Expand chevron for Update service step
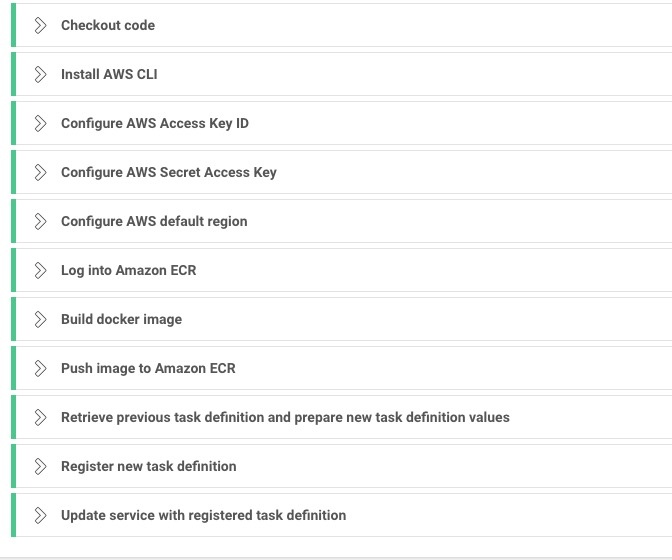Screen dimensions: 672x560 click(x=40, y=515)
